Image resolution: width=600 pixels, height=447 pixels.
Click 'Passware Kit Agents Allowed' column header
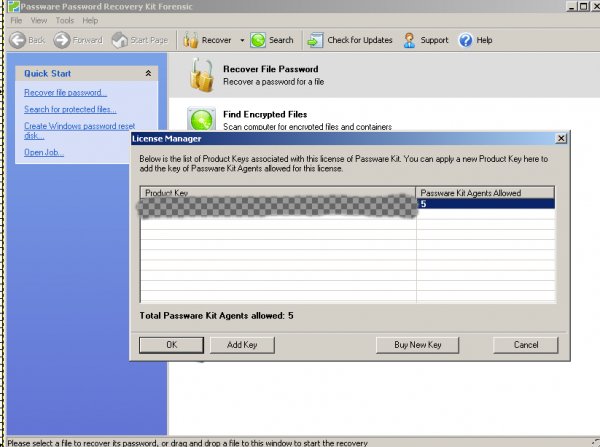click(x=485, y=193)
